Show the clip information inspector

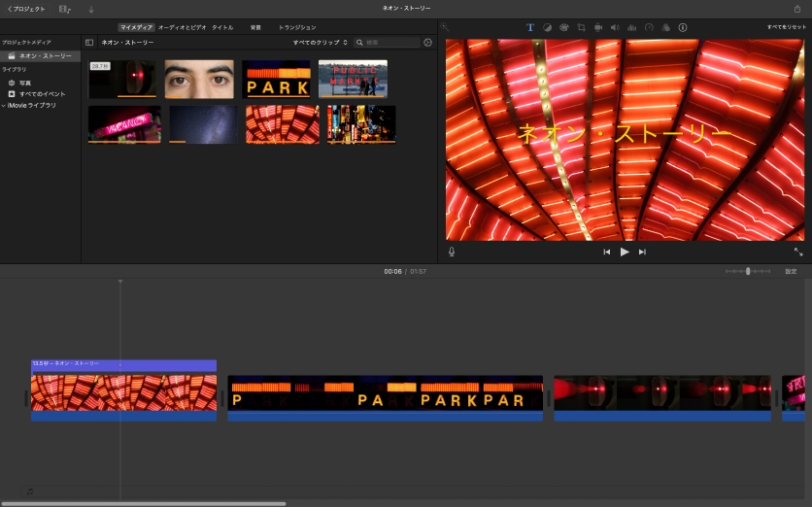682,27
